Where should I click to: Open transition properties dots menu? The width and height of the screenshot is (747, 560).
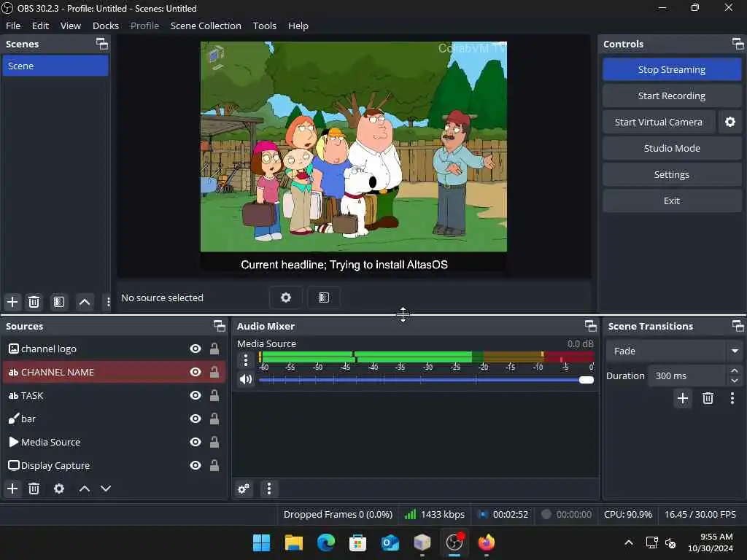732,398
